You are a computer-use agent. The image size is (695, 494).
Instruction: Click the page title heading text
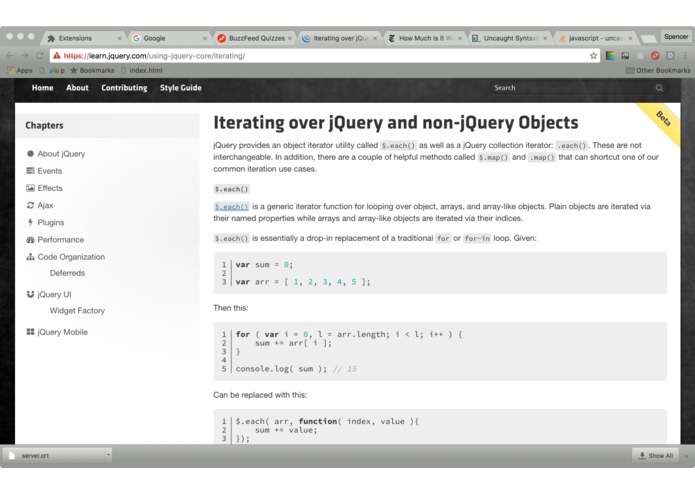click(x=395, y=123)
